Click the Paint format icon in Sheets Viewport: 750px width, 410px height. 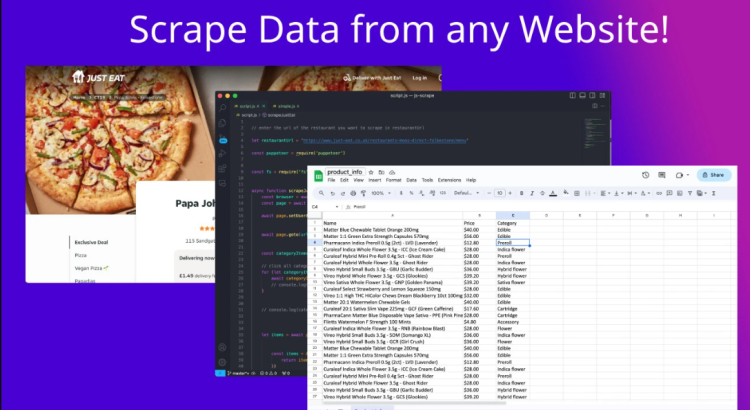[364, 193]
